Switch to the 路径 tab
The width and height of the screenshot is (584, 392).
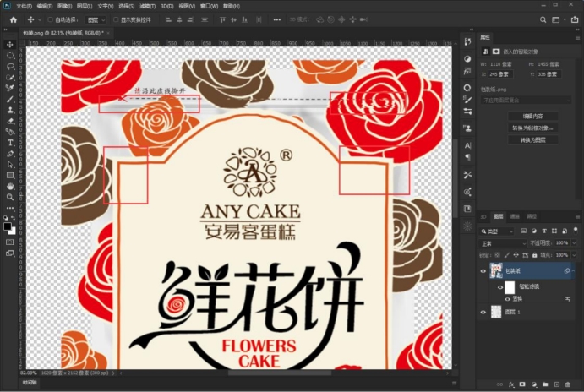532,216
